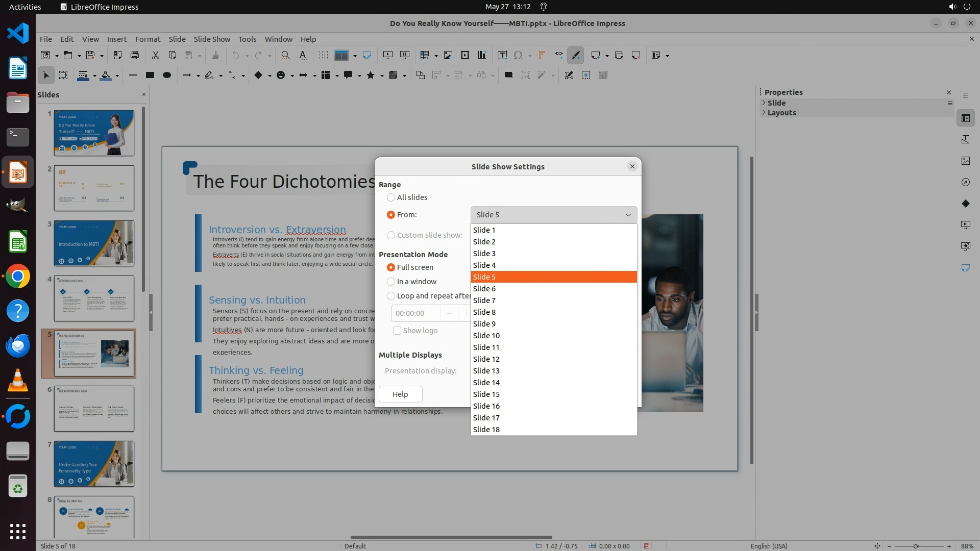The image size is (980, 551).
Task: Open the Slide Show menu
Action: click(212, 39)
